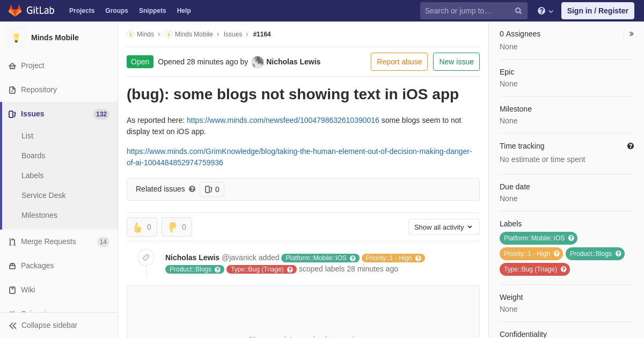
Task: Select Boards under Issues
Action: [33, 156]
